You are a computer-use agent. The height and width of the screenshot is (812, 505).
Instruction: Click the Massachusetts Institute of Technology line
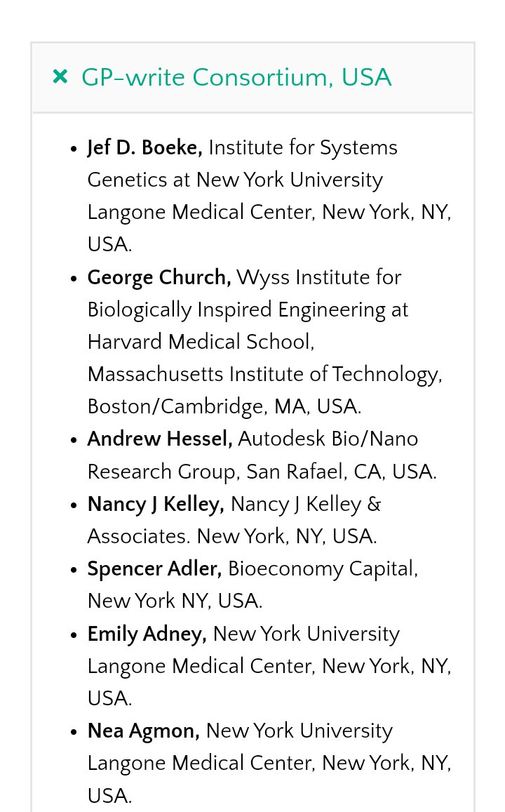[264, 375]
